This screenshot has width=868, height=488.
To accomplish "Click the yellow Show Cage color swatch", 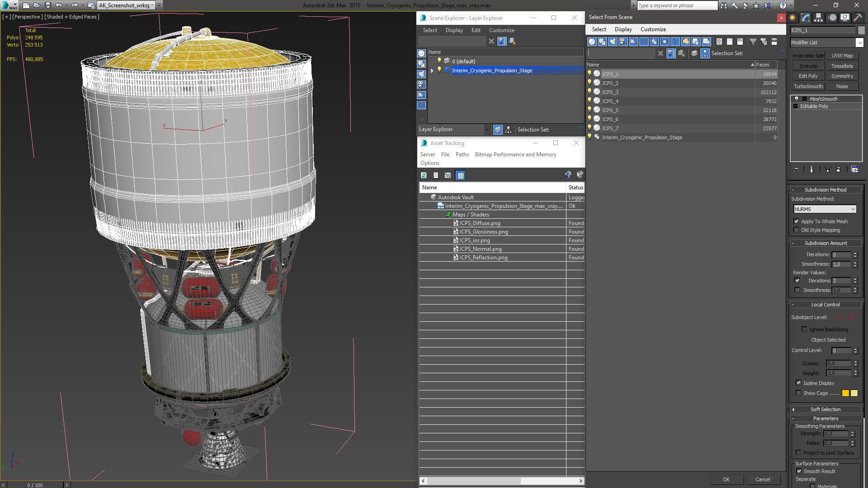I will click(x=845, y=393).
